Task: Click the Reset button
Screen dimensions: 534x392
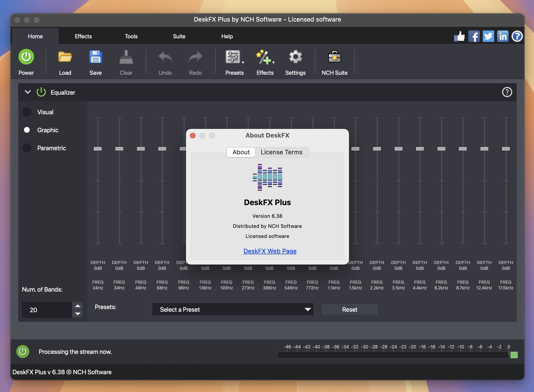Action: pyautogui.click(x=349, y=309)
